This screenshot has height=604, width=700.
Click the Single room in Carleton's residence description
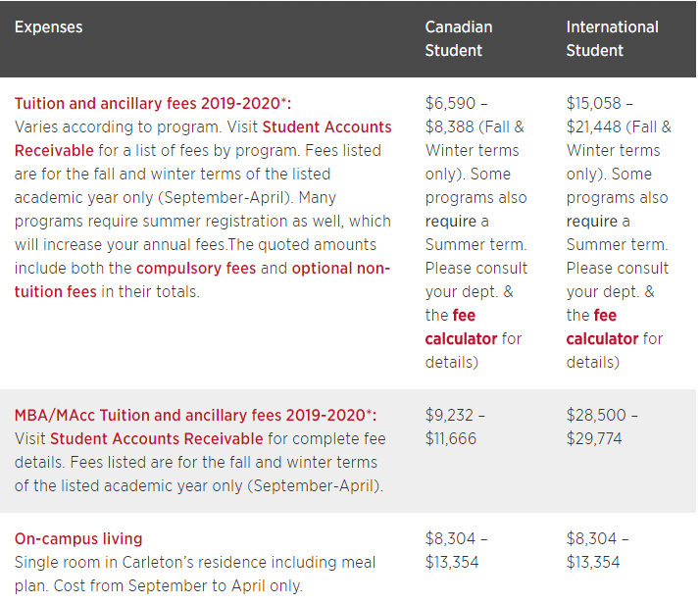(195, 574)
